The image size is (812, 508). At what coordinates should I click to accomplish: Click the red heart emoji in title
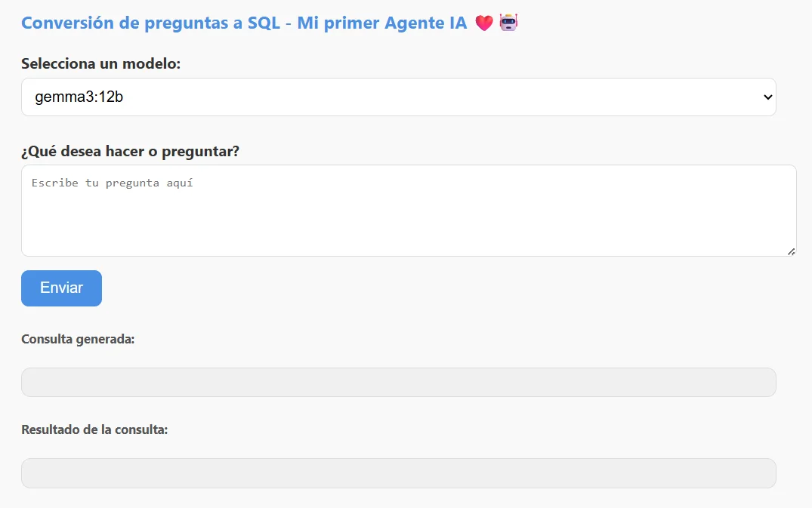click(x=483, y=23)
